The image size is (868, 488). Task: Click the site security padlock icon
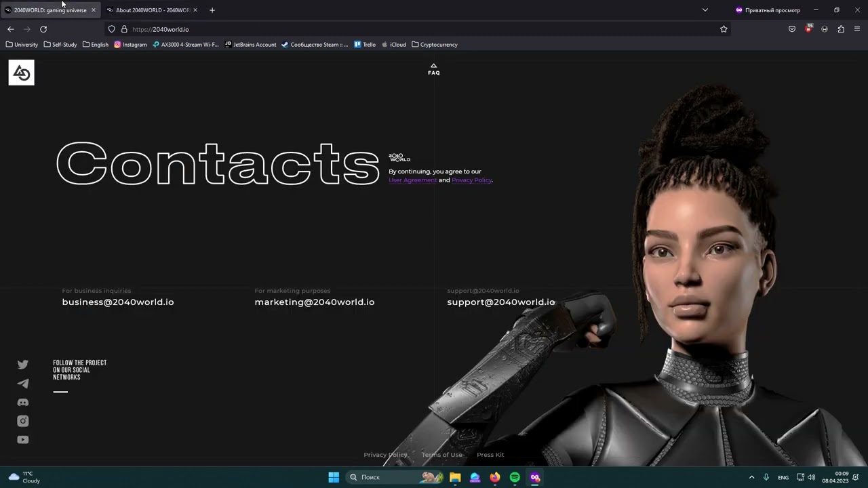(124, 29)
